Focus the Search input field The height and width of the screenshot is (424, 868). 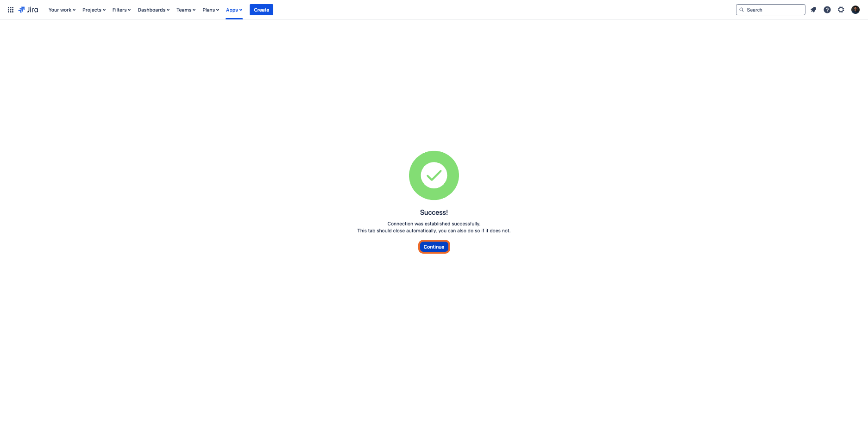(x=771, y=10)
